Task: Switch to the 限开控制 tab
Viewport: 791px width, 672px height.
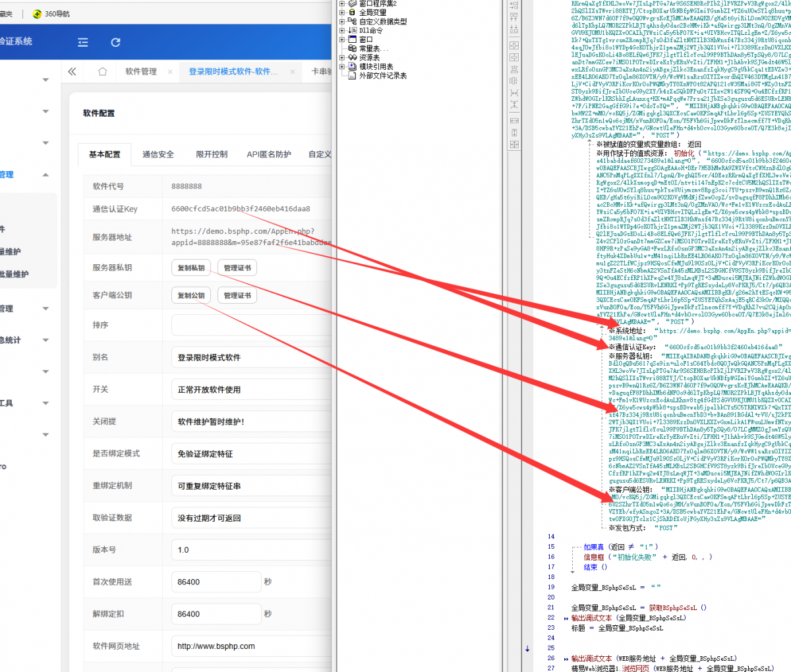Action: coord(212,154)
